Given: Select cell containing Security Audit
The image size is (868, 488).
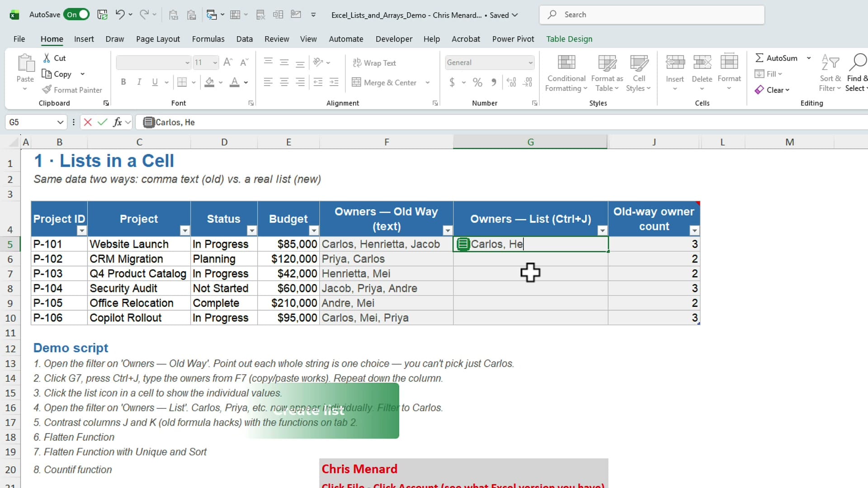Looking at the screenshot, I should 139,288.
